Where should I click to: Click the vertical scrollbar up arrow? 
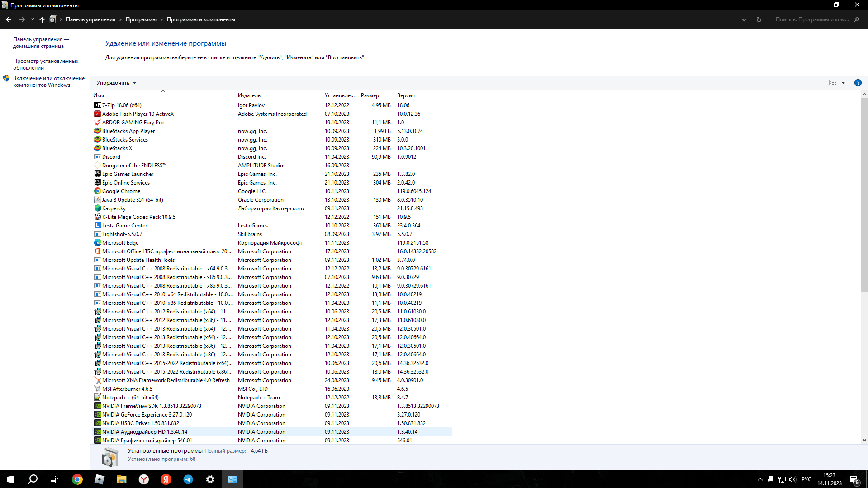point(864,94)
